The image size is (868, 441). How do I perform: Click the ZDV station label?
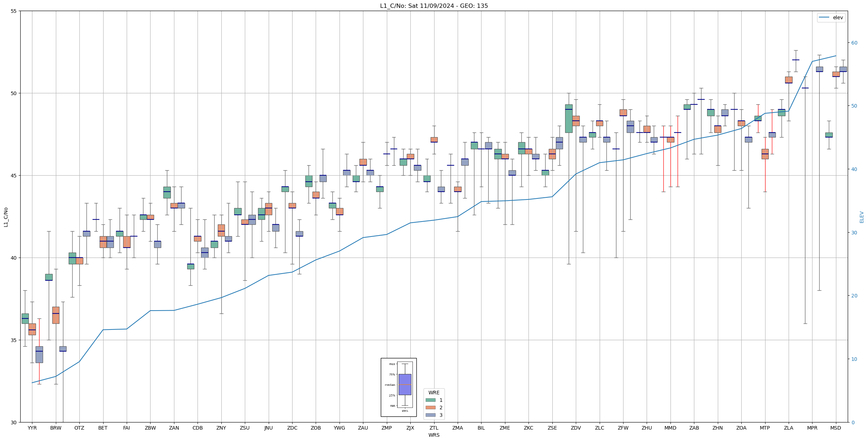coord(576,428)
